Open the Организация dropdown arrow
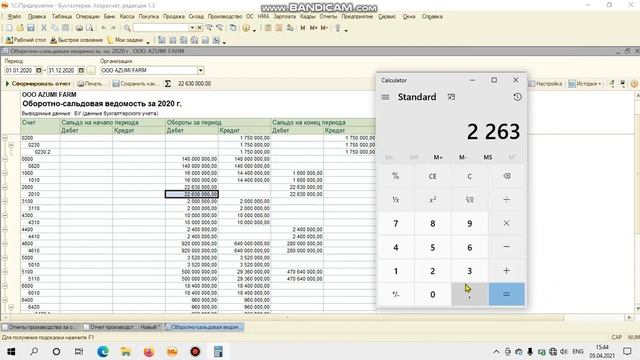The image size is (640, 360). tap(200, 70)
